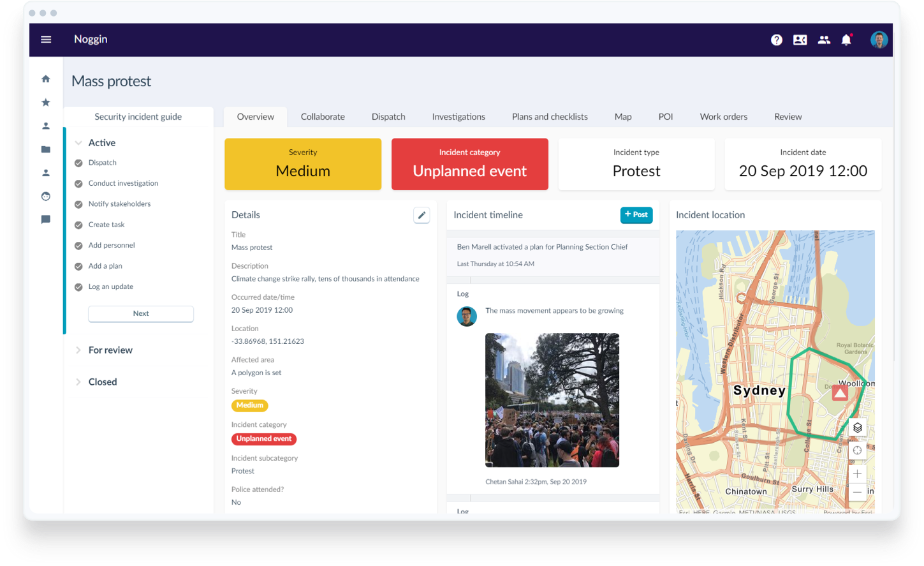Expand the Closed section
The width and height of the screenshot is (924, 566).
tap(78, 382)
